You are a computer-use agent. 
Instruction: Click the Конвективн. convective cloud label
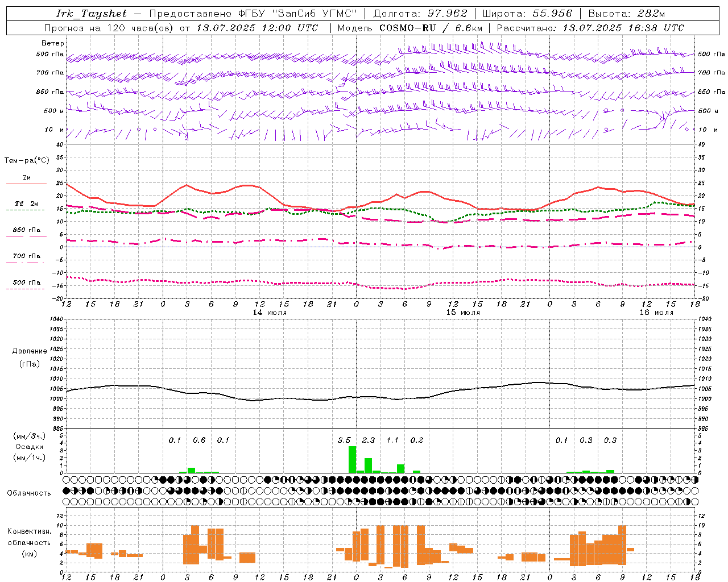coord(30,531)
